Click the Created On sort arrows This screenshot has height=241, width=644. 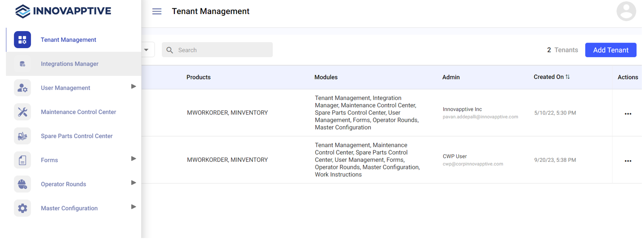coord(567,77)
